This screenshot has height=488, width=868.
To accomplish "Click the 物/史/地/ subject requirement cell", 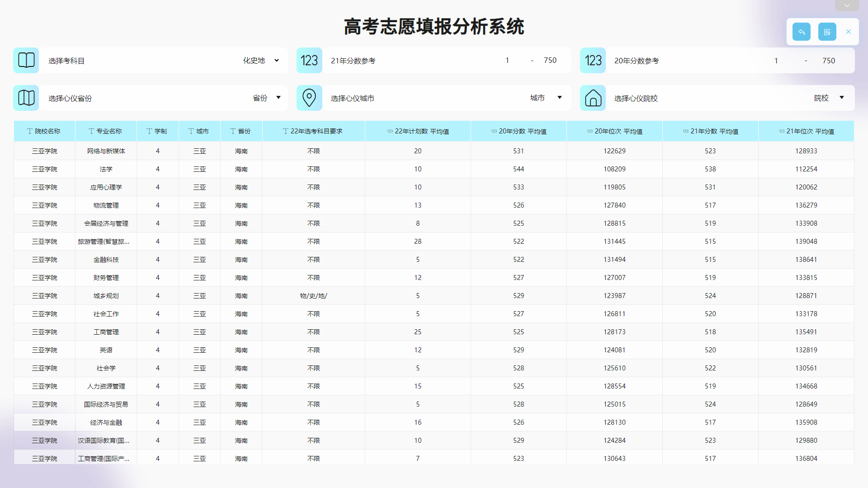I will coord(313,296).
